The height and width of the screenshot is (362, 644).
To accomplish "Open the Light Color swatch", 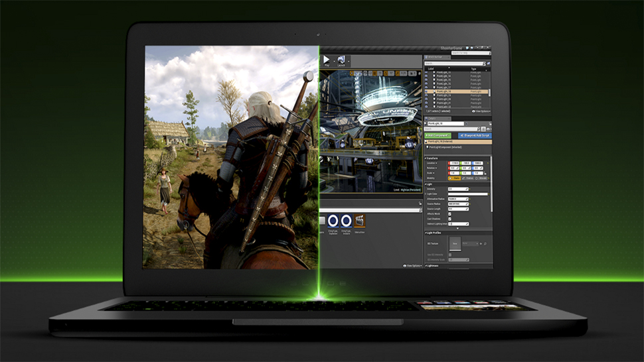I will [x=468, y=194].
